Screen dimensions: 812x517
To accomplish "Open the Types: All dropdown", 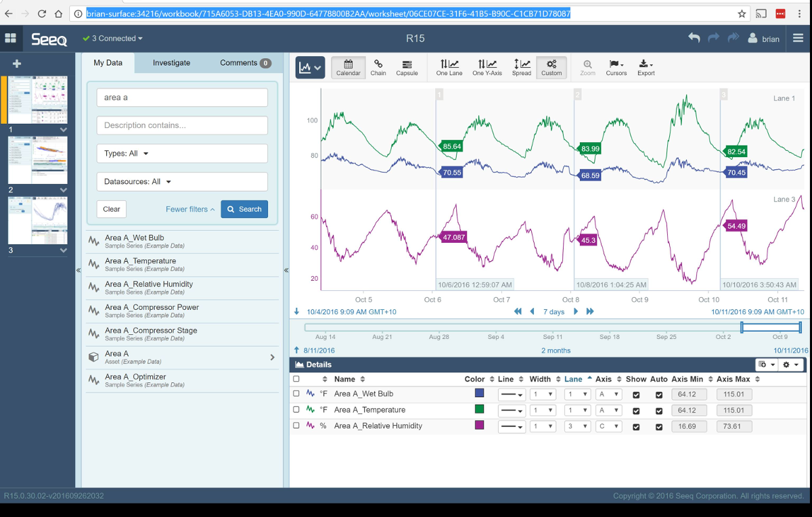I will [x=182, y=154].
